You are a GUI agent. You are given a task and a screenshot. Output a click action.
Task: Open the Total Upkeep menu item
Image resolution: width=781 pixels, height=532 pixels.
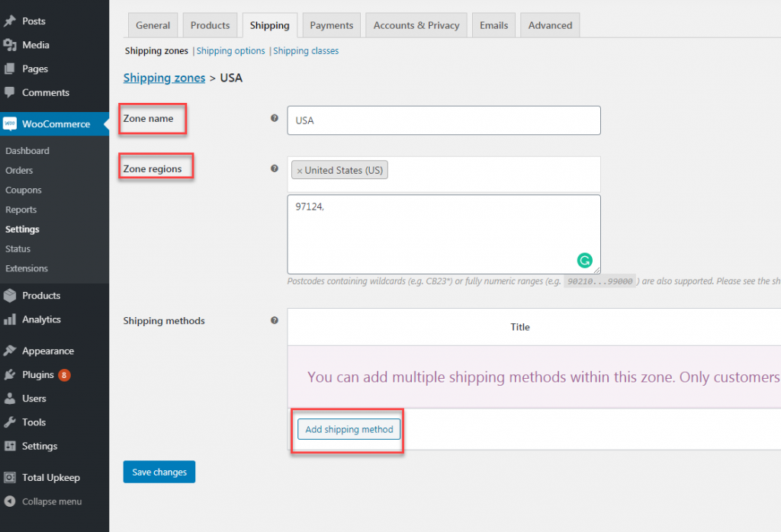point(50,477)
